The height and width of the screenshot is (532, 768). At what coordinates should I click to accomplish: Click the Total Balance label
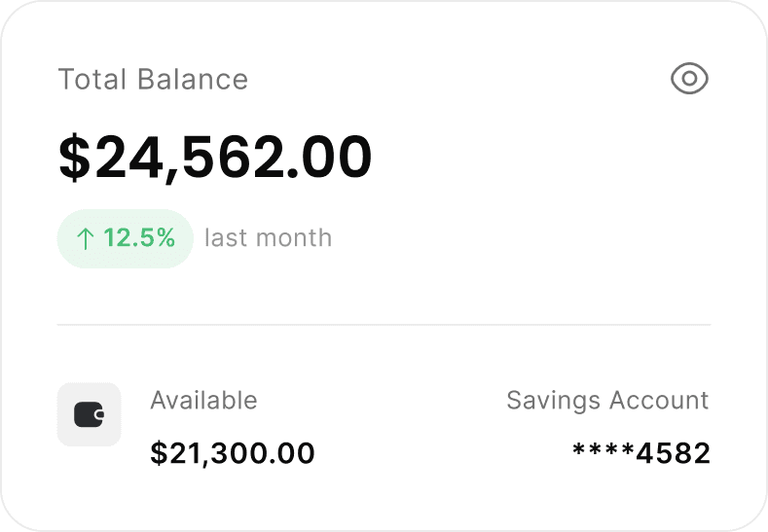(153, 79)
